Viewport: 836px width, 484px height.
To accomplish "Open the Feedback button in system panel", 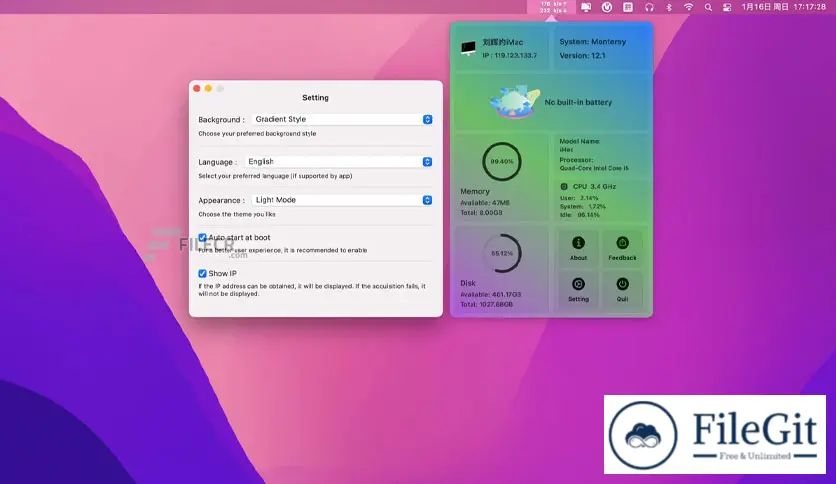I will [x=622, y=248].
